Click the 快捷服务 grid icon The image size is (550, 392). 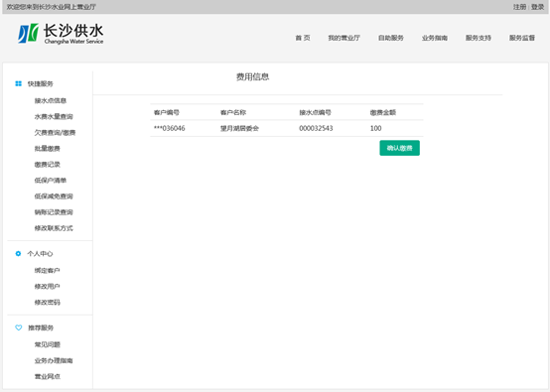(18, 83)
